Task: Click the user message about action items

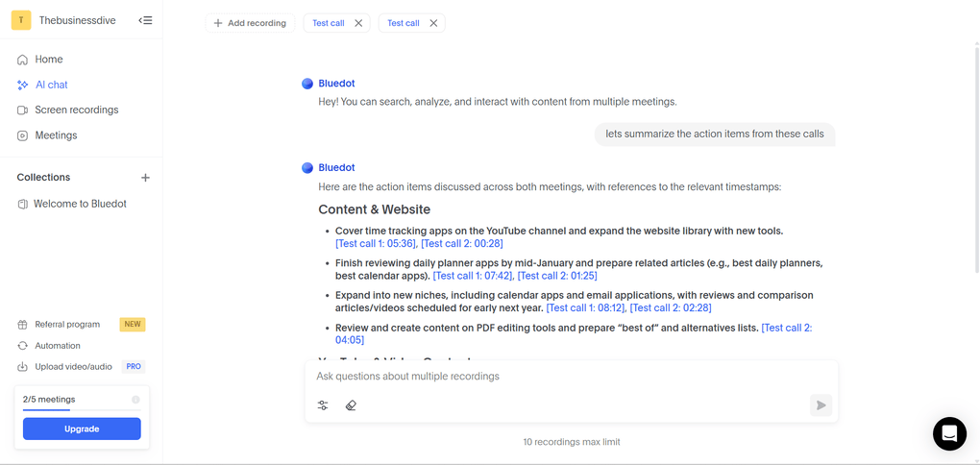Action: pos(715,134)
